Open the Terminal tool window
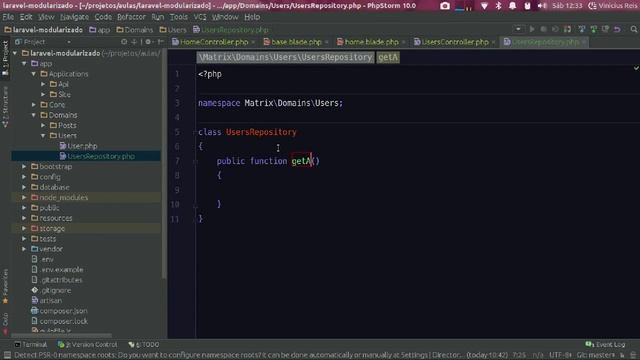Image resolution: width=640 pixels, height=360 pixels. pos(31,344)
